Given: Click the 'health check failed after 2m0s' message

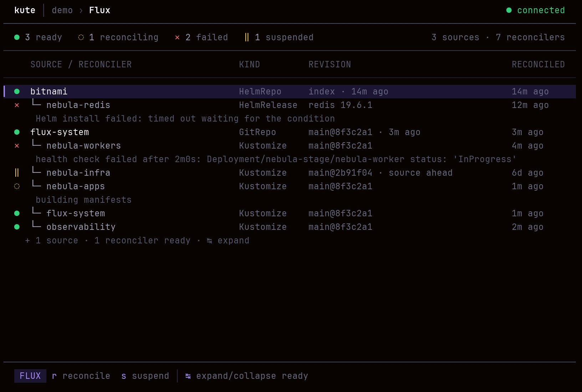Looking at the screenshot, I should coord(276,159).
